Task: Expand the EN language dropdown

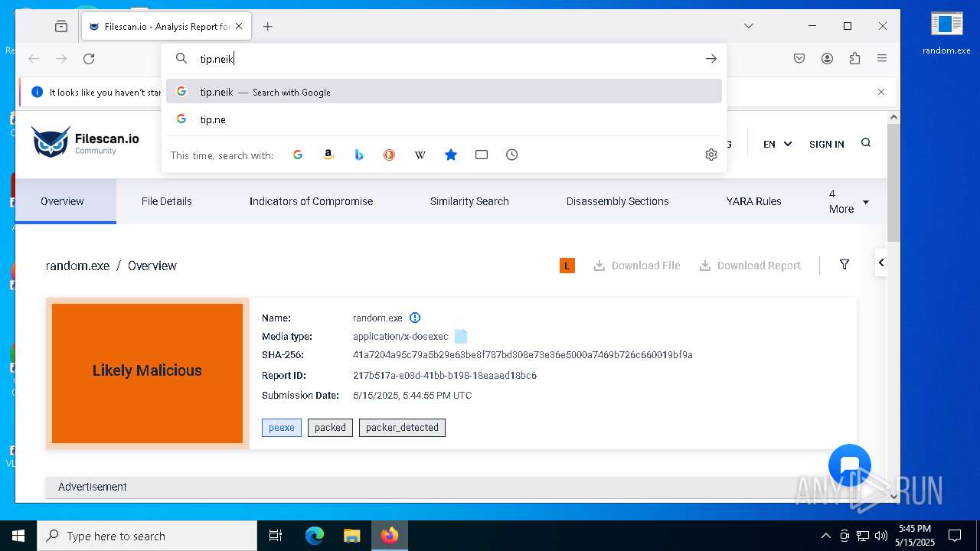Action: [x=777, y=144]
